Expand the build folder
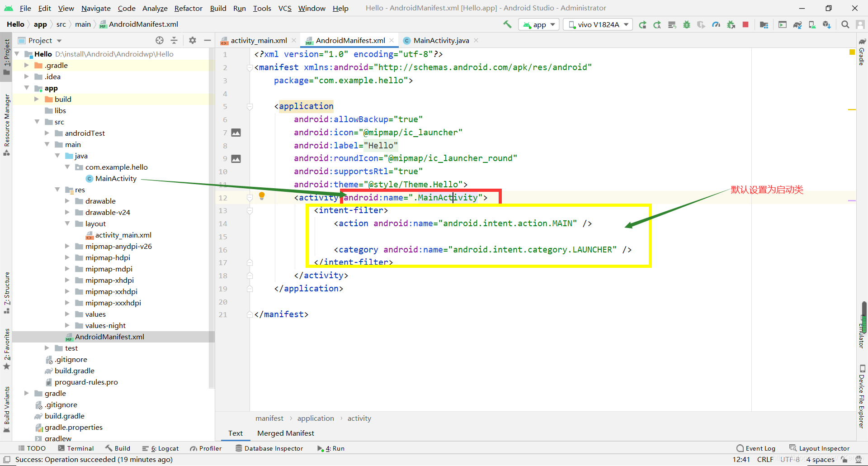 click(x=37, y=99)
